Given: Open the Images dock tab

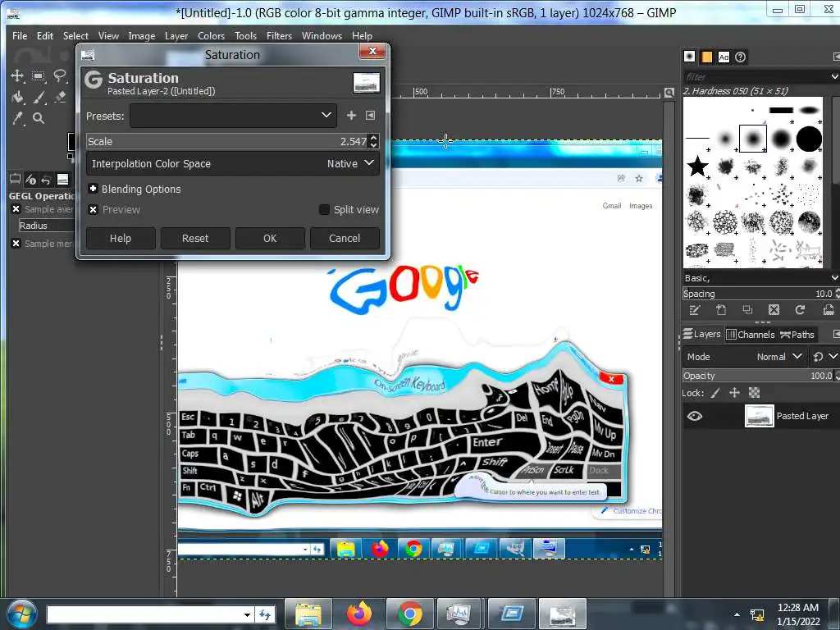Looking at the screenshot, I should pos(62,179).
